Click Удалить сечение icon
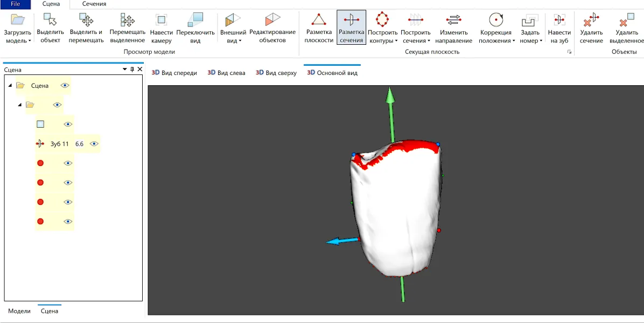Viewport: 644px width, 323px height. coord(591,20)
